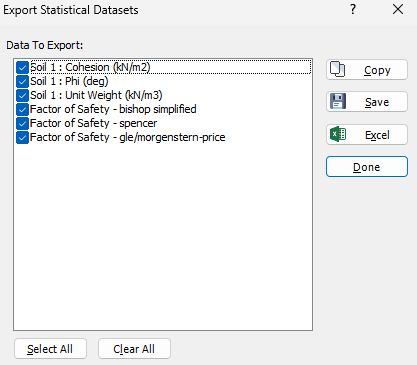
Task: Click the green Excel icon
Action: click(x=338, y=134)
